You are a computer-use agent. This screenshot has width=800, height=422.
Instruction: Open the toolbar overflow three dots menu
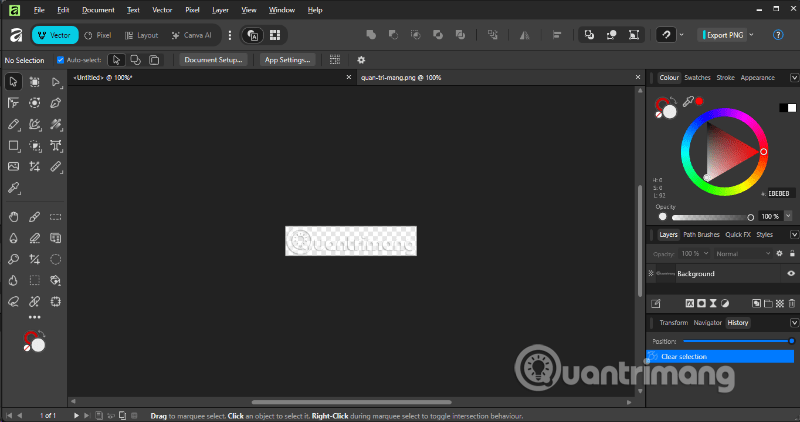coord(230,35)
